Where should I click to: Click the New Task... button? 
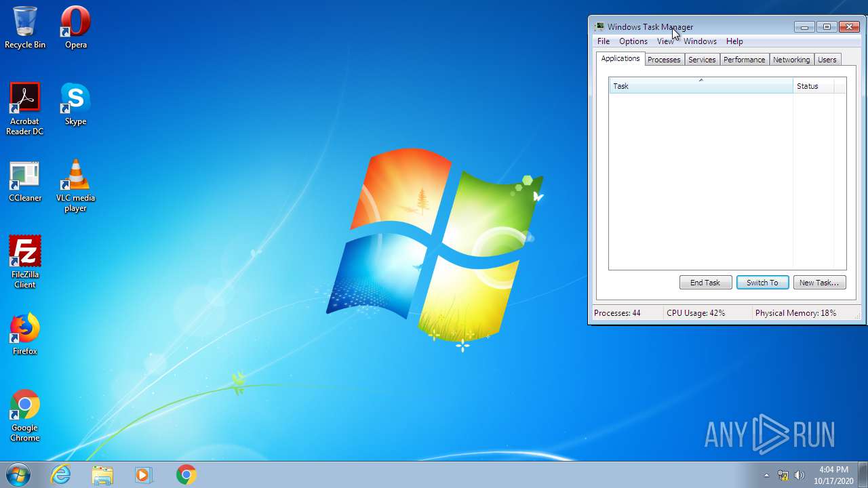tap(819, 283)
